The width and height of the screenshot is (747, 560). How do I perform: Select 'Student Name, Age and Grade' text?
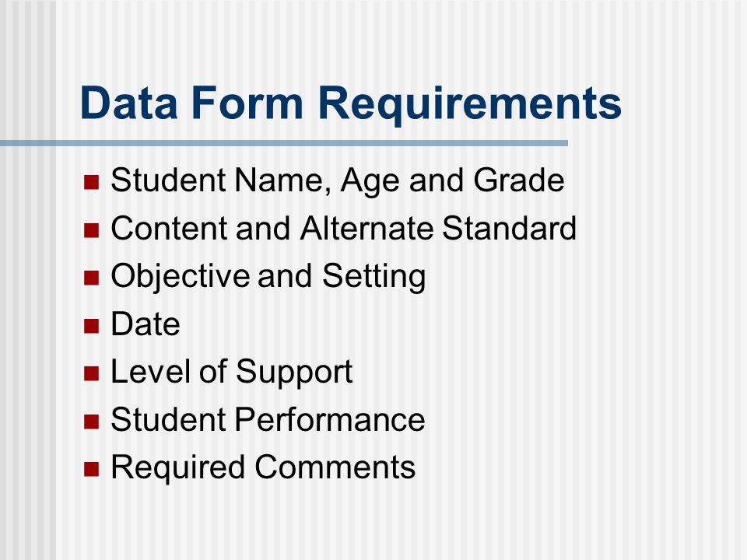(337, 181)
